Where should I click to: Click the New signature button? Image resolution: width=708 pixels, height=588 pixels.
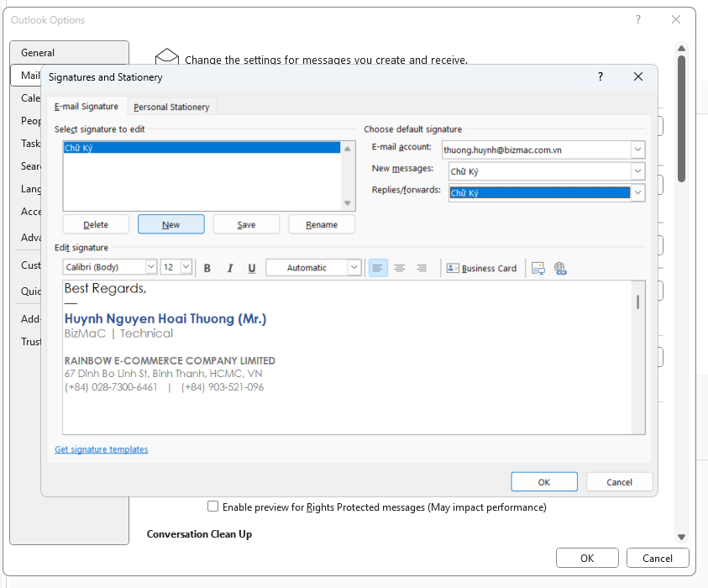[x=171, y=224]
